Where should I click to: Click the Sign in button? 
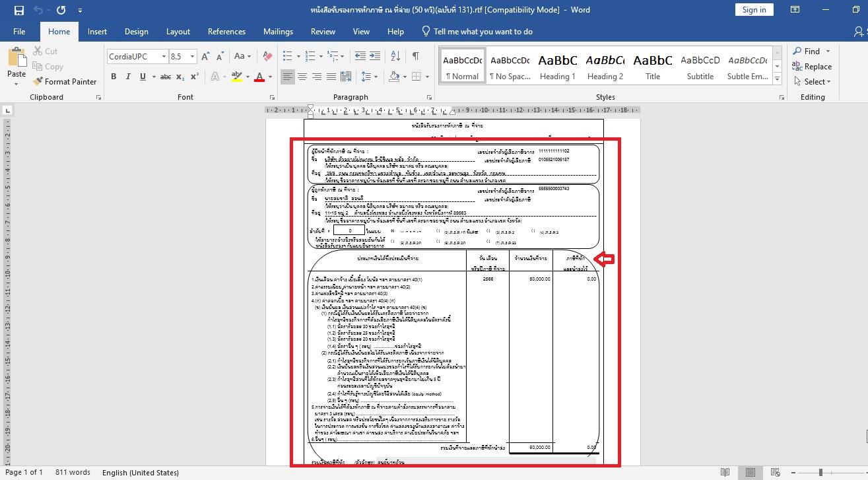point(754,10)
